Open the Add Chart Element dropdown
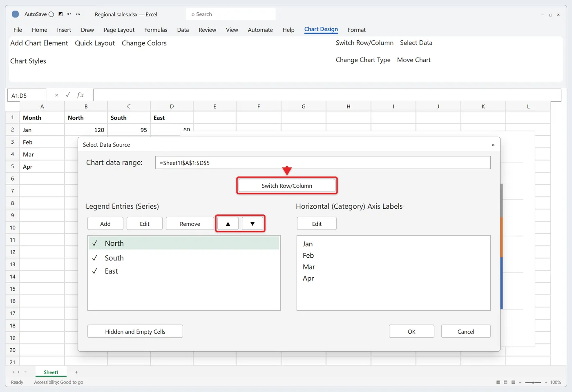 point(39,43)
